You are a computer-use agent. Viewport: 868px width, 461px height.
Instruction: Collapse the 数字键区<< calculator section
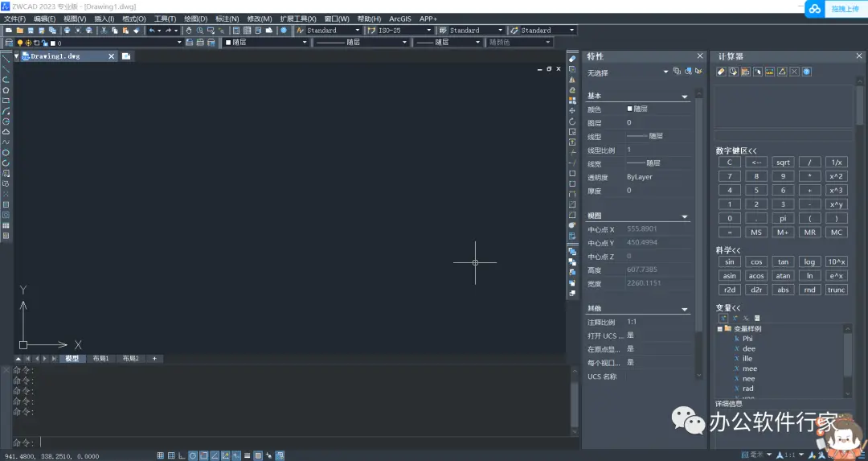coord(735,150)
